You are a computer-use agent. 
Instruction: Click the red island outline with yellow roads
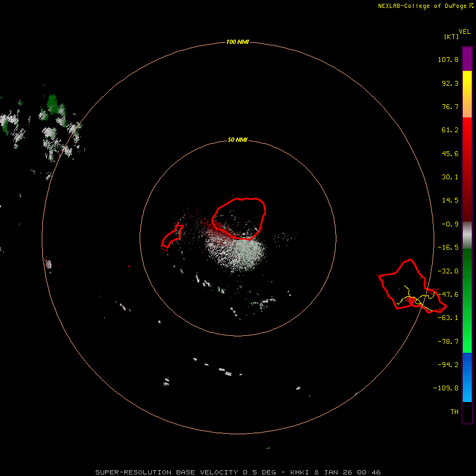(x=412, y=286)
